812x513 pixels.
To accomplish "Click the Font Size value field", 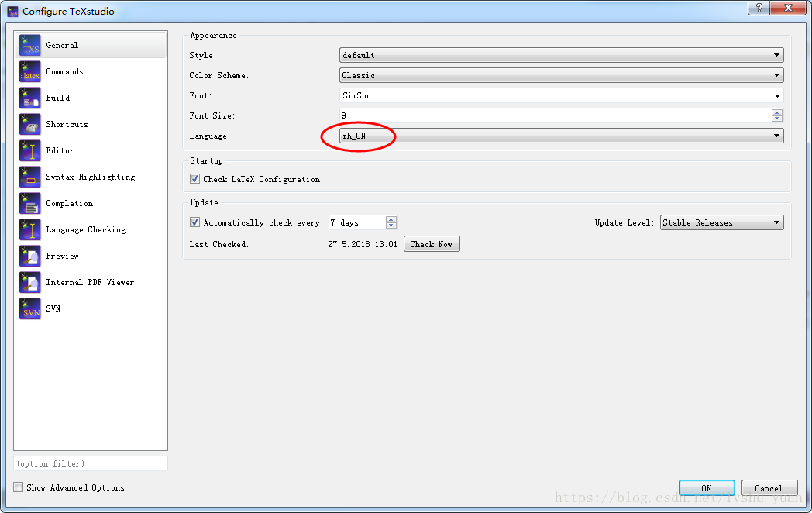I will [555, 115].
